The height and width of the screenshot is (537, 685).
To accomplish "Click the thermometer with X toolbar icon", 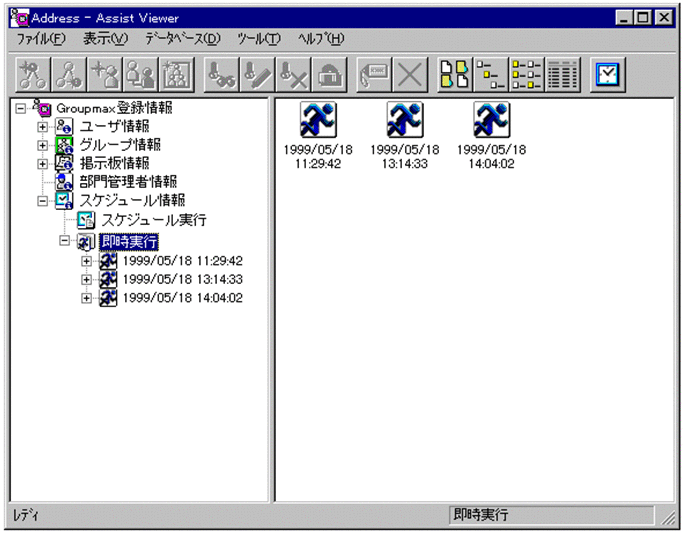I will pyautogui.click(x=293, y=75).
